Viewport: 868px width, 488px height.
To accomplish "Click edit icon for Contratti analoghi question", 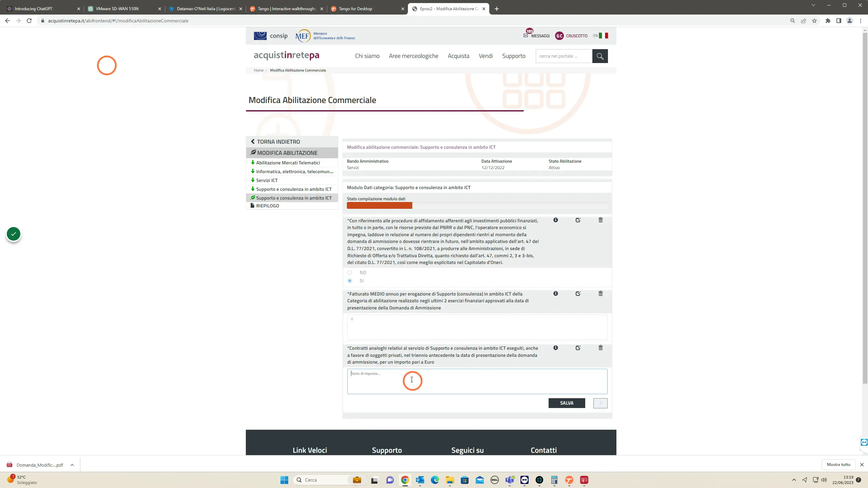I will [x=578, y=348].
